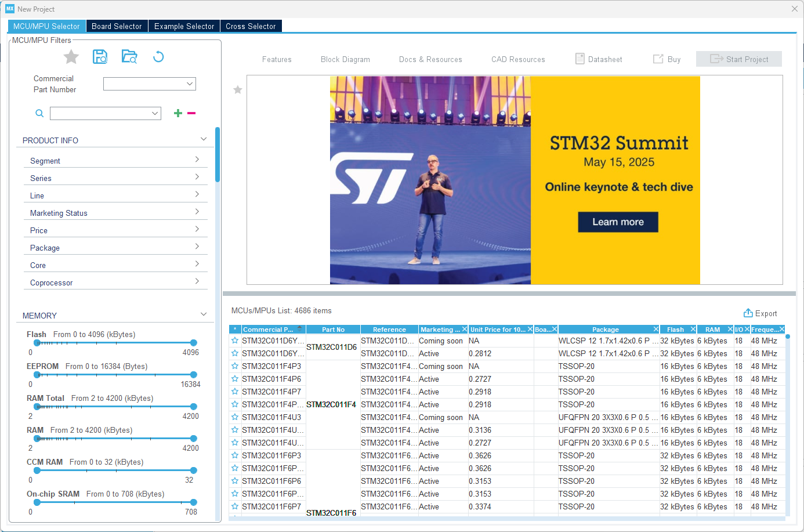Close the Marketing column with its X
Screen dimensions: 804x532
coord(465,330)
